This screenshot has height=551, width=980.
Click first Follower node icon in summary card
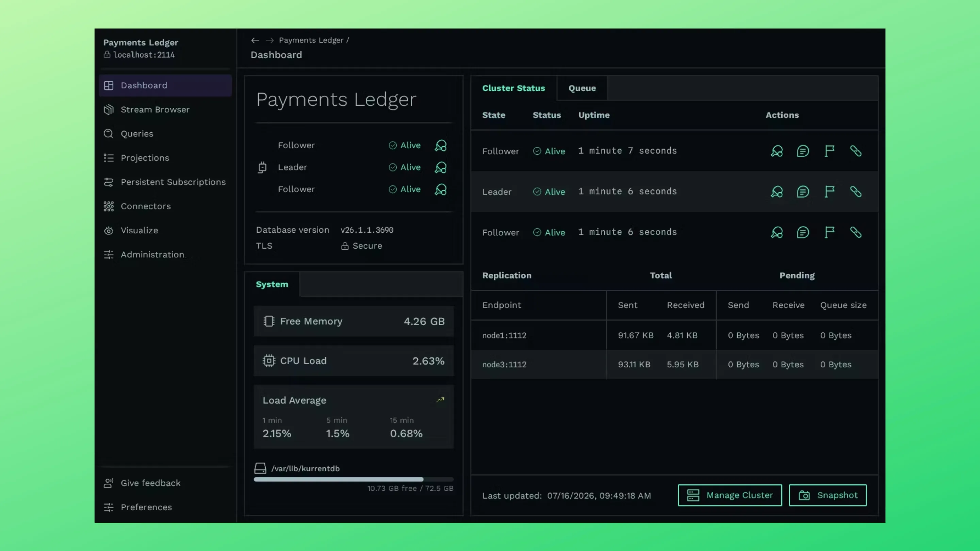tap(441, 145)
